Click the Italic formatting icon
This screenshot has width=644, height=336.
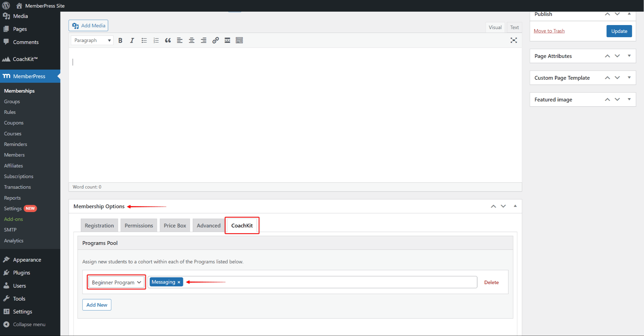(132, 40)
